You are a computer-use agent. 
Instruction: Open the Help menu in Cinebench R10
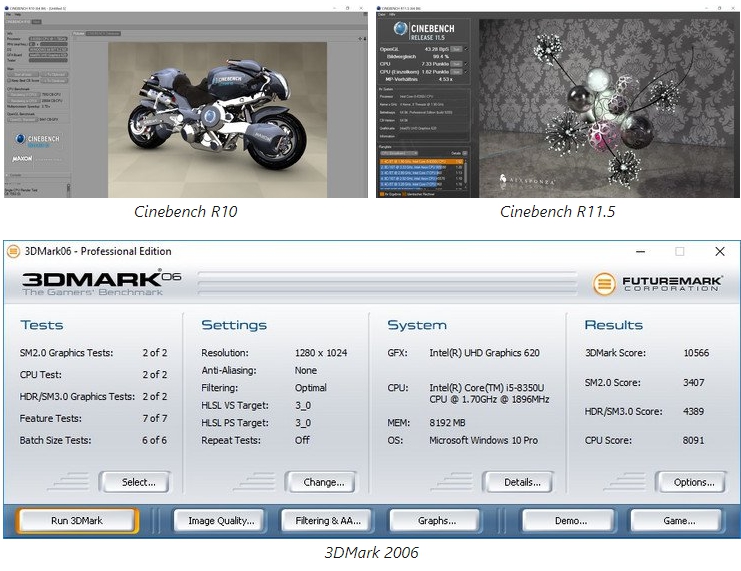pyautogui.click(x=18, y=15)
